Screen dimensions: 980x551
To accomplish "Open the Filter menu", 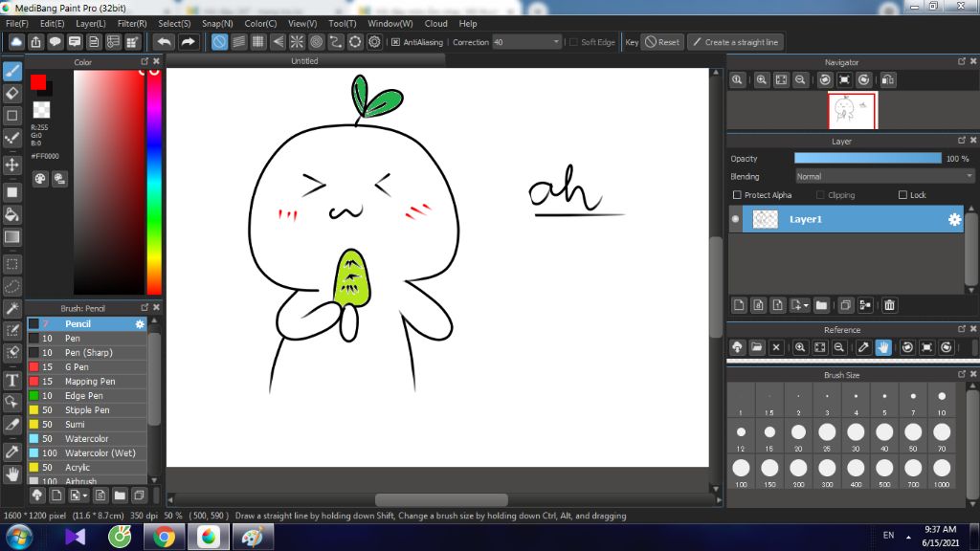I will point(132,24).
